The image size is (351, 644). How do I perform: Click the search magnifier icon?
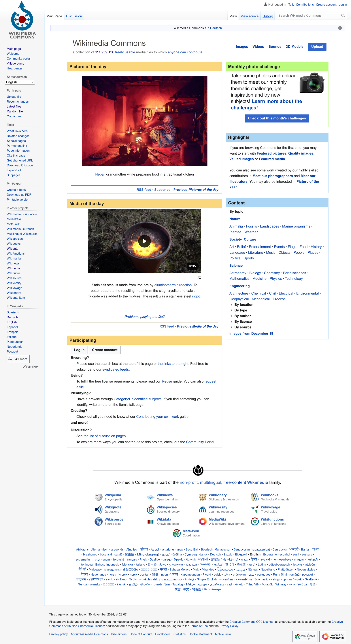(x=343, y=16)
